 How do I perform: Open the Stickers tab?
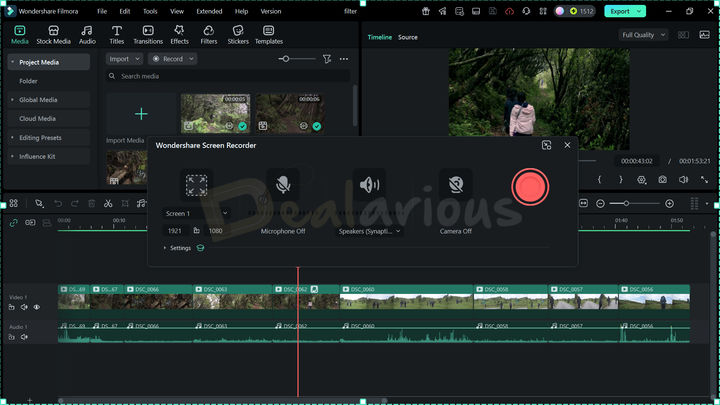click(238, 35)
